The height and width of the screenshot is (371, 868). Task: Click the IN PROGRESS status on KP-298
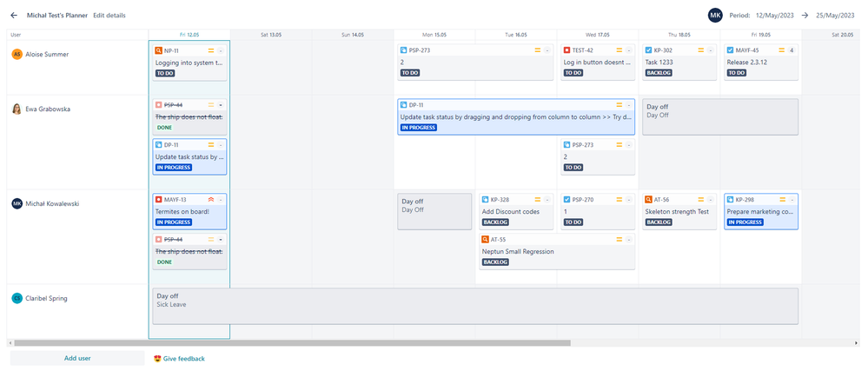745,222
